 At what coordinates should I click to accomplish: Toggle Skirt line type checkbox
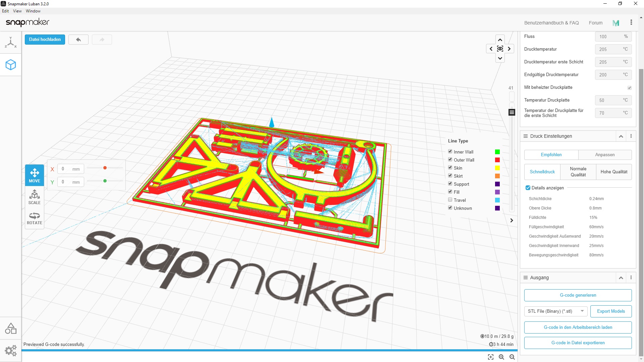pos(450,176)
